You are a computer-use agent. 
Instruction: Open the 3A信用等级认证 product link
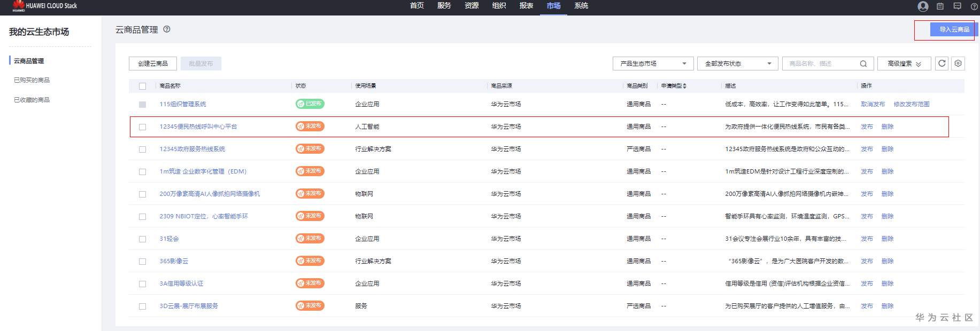(181, 283)
